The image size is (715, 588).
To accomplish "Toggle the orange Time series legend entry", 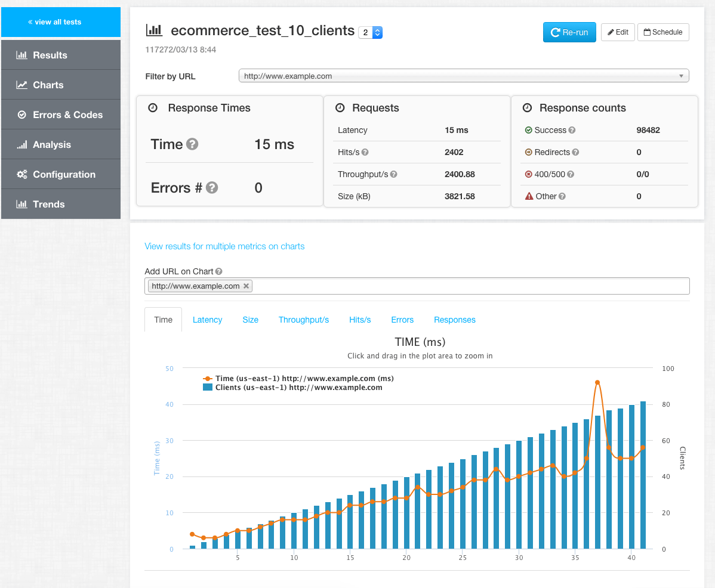I will click(x=298, y=379).
